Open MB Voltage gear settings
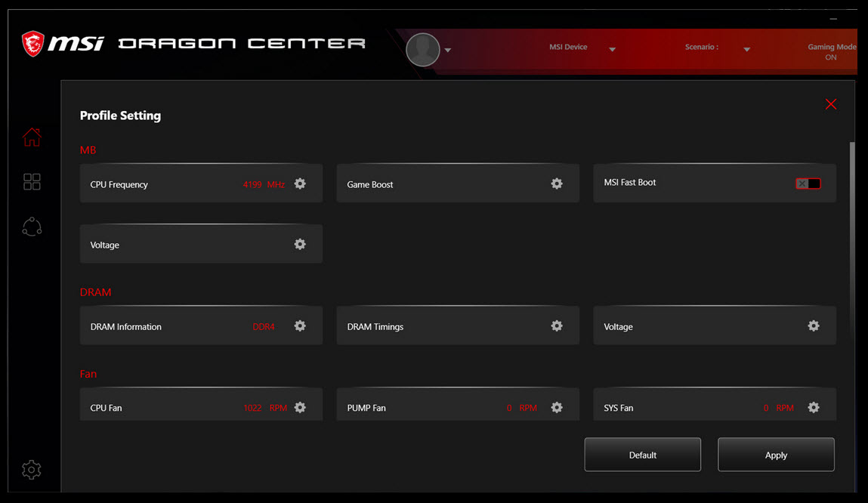This screenshot has height=503, width=868. (x=300, y=244)
